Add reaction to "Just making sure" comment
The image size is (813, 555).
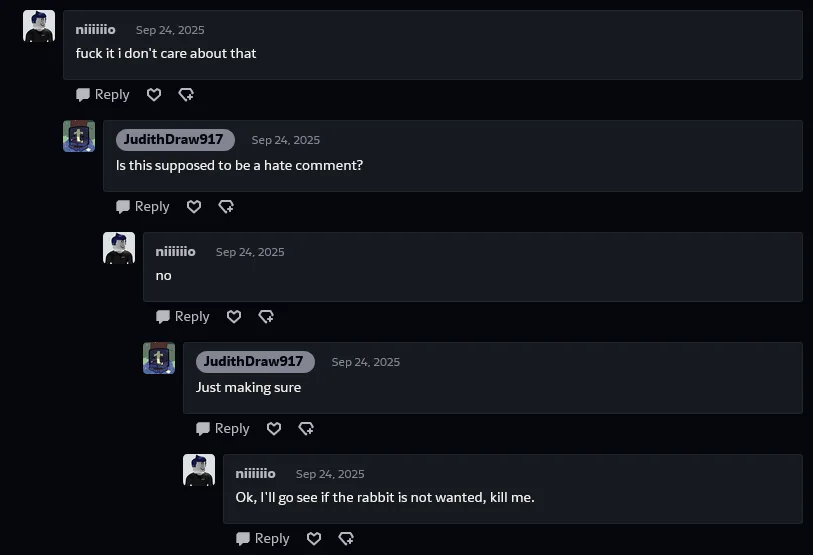(x=306, y=429)
